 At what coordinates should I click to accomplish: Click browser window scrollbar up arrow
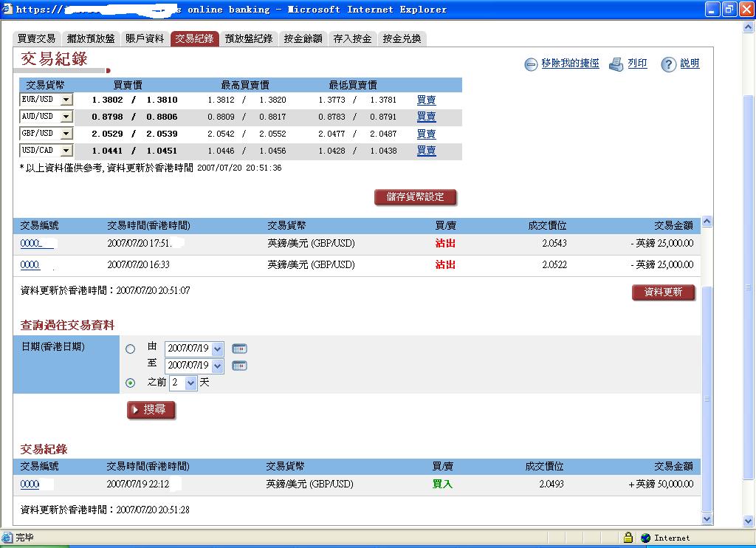[x=749, y=27]
